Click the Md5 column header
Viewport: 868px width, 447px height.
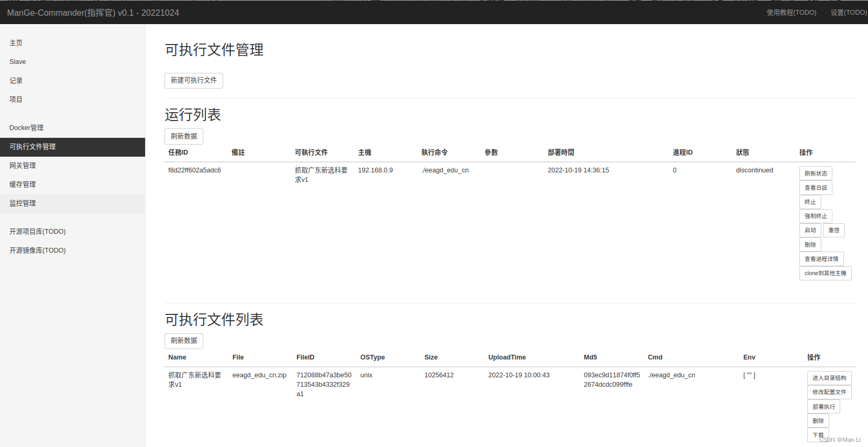[590, 357]
